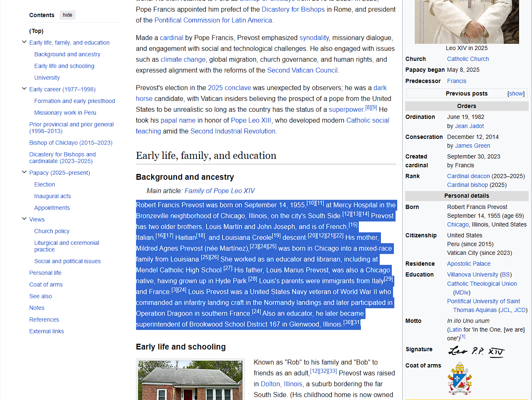
Task: Go to Early life and schooling contents entry
Action: 64,66
